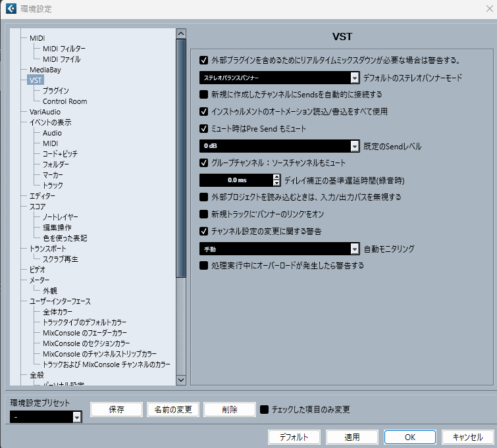
Task: Select トラックタイプのデフォルトカラー in the tree
Action: tap(85, 322)
